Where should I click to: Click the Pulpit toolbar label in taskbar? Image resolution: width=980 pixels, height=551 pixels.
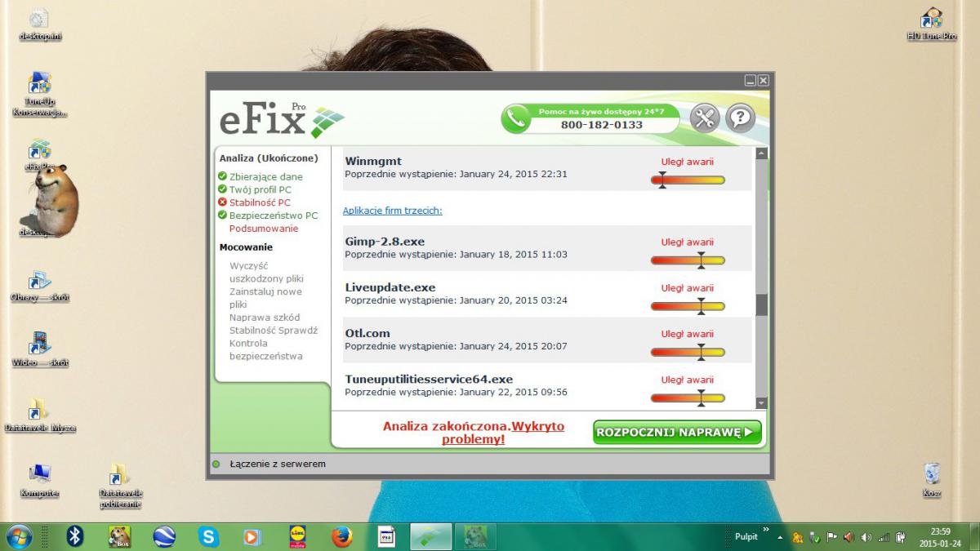point(746,537)
